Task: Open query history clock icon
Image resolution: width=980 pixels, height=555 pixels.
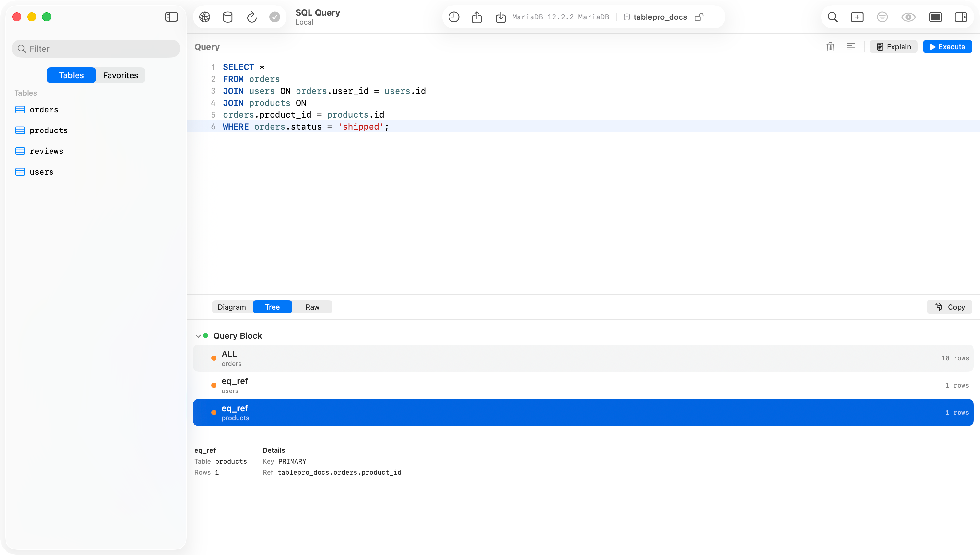Action: (x=454, y=17)
